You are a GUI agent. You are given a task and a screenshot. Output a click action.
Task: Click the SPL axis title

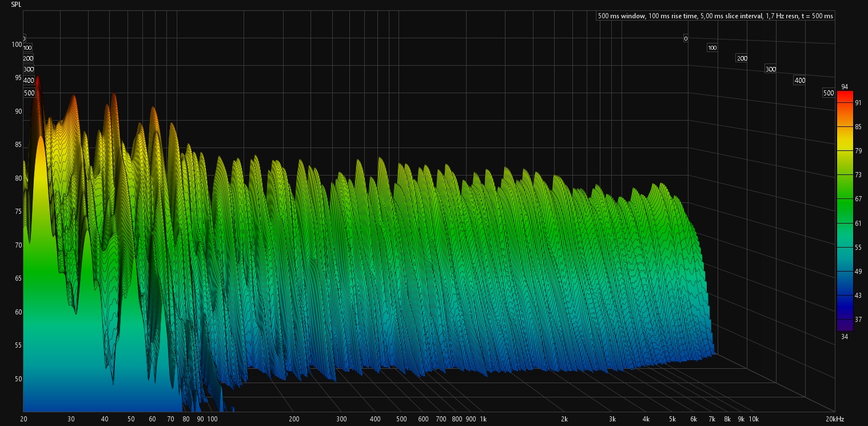(x=16, y=5)
